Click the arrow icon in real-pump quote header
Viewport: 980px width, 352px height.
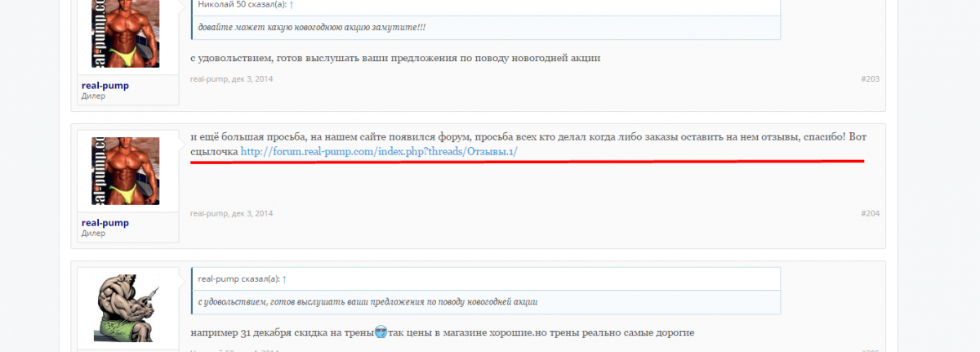(x=284, y=278)
